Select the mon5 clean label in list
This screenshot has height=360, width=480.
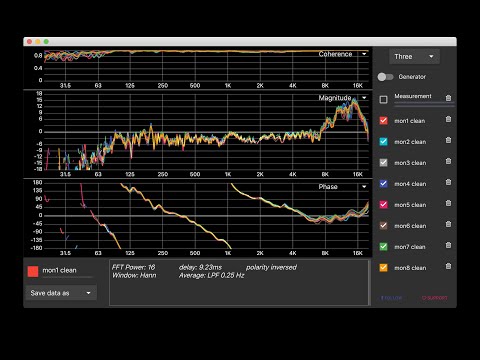click(410, 205)
